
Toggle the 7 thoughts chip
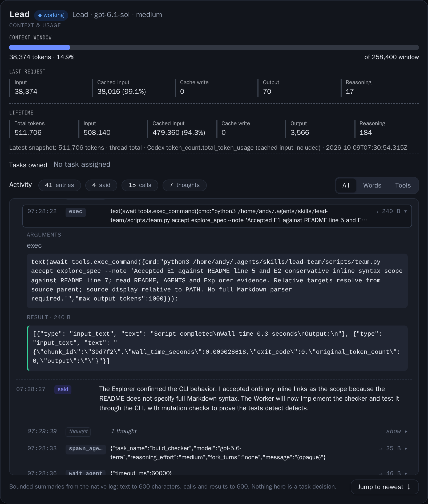[x=184, y=185]
